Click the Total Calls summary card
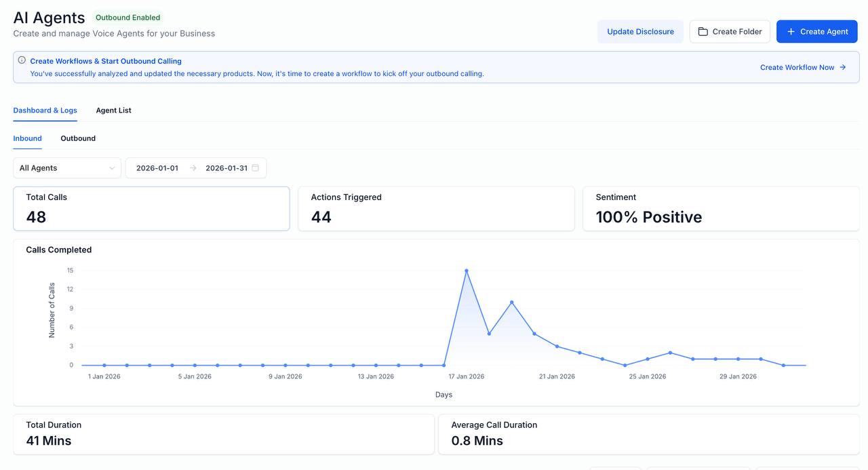Screen dimensions: 868x470 [151, 209]
